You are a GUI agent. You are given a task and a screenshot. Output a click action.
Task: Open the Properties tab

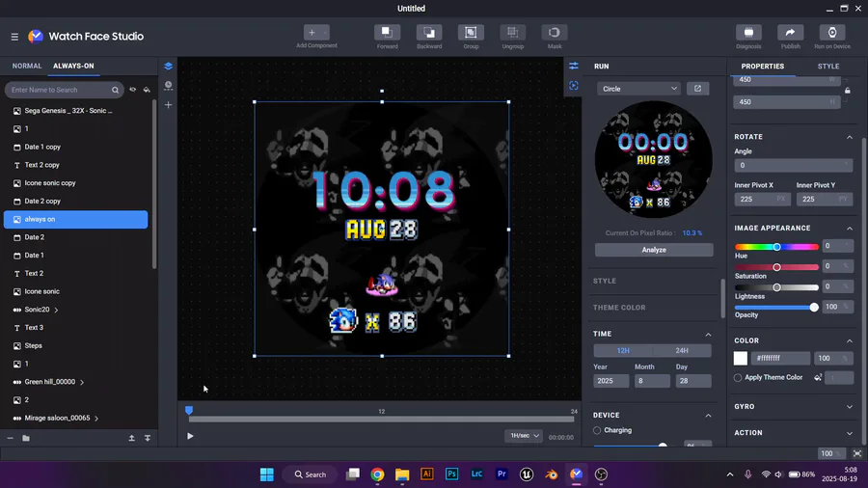[x=762, y=66]
